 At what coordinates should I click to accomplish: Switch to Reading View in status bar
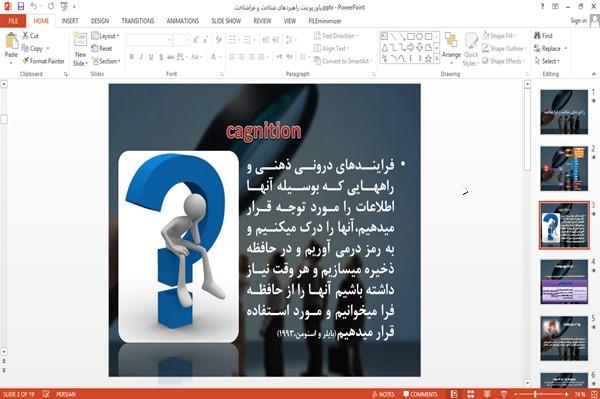(487, 394)
